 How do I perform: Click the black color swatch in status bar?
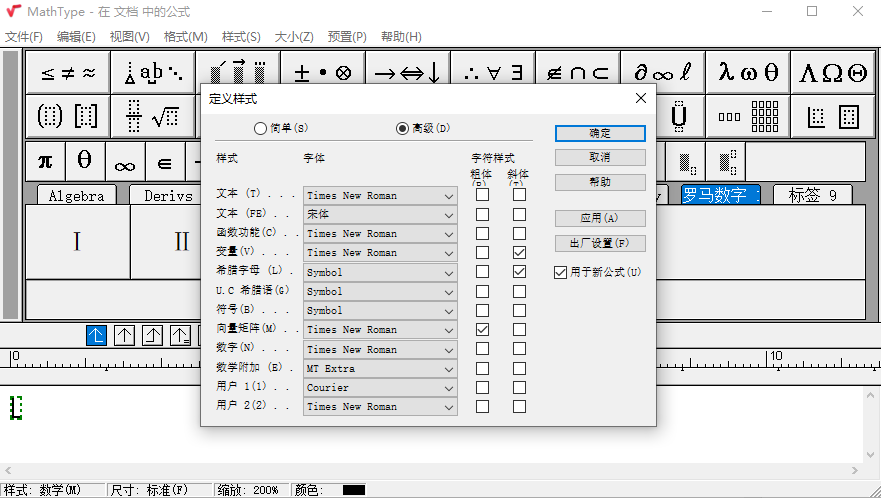[x=354, y=490]
